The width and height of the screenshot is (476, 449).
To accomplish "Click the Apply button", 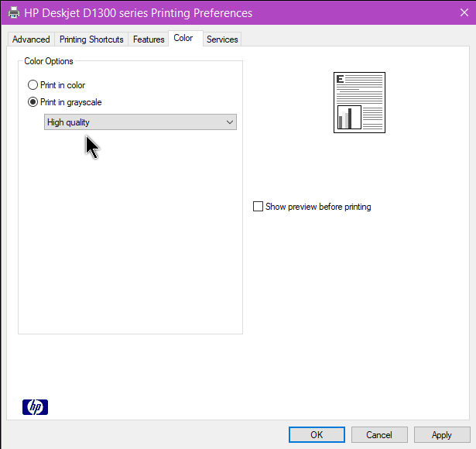I will [442, 435].
